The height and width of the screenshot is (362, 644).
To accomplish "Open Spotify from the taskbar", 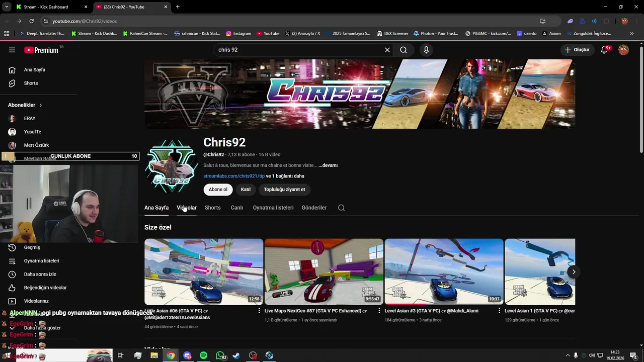I will [203, 355].
